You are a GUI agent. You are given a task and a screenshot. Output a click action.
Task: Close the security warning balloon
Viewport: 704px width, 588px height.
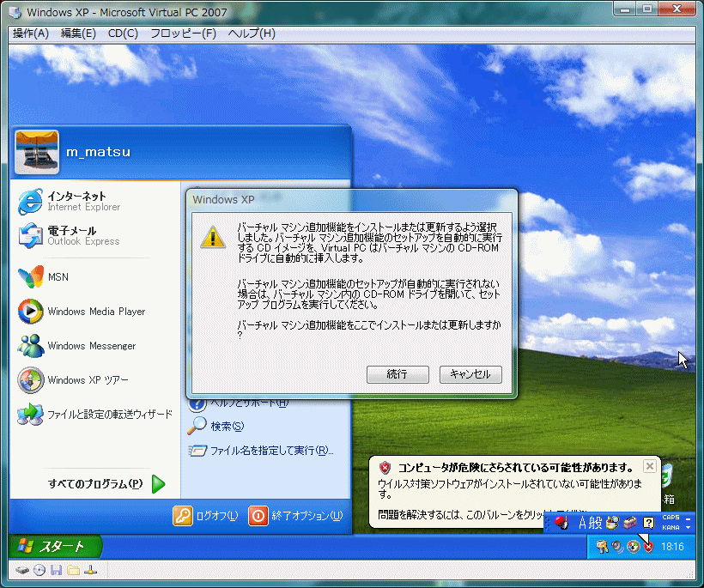pos(649,466)
